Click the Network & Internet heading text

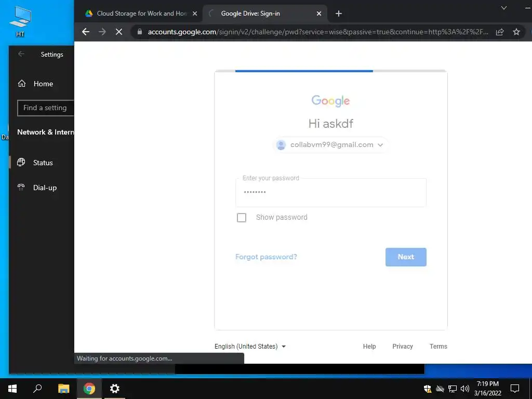(x=46, y=132)
